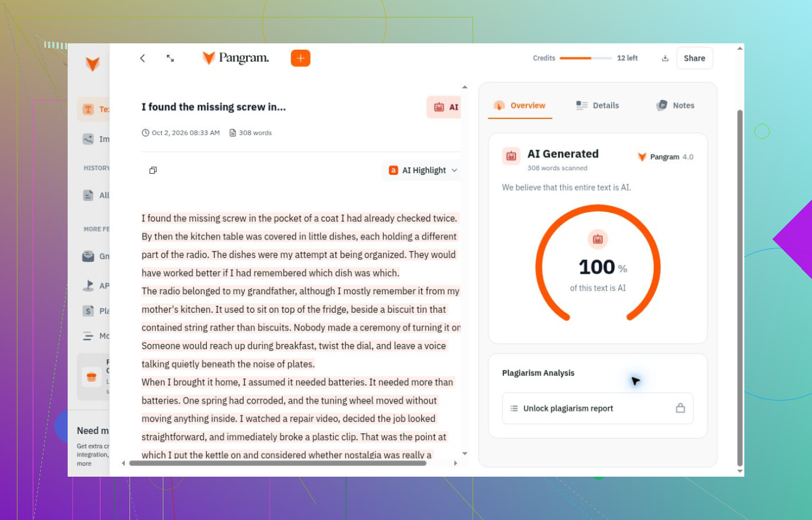Click Unlock plagiarism report

coord(597,408)
